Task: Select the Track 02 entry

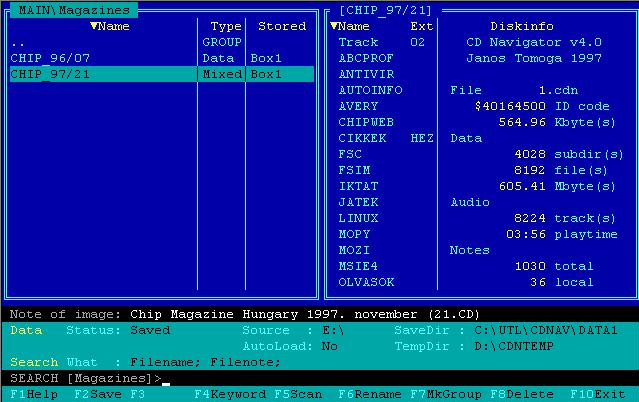Action: tap(382, 42)
